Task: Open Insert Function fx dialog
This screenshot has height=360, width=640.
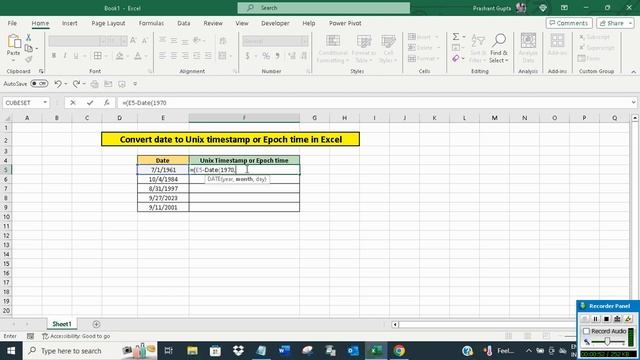Action: click(107, 103)
